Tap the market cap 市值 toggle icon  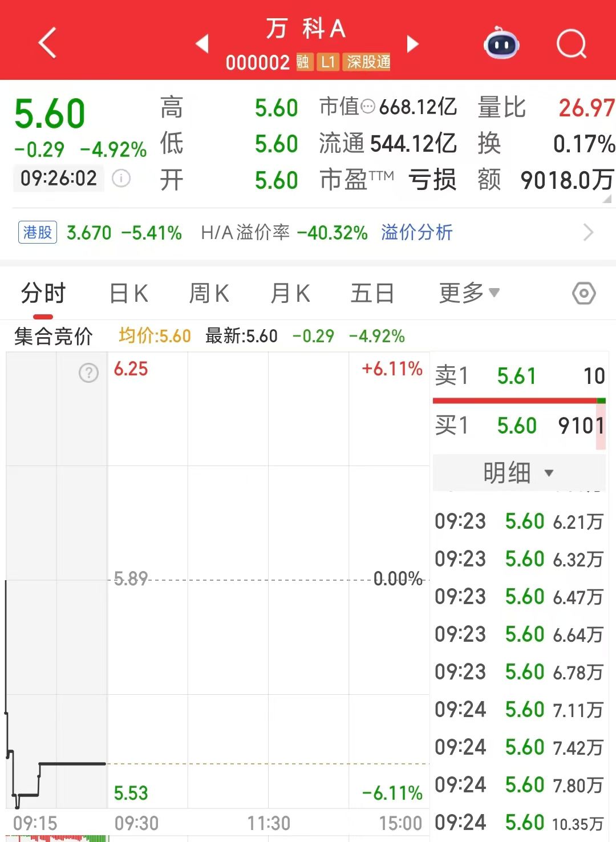(x=368, y=107)
